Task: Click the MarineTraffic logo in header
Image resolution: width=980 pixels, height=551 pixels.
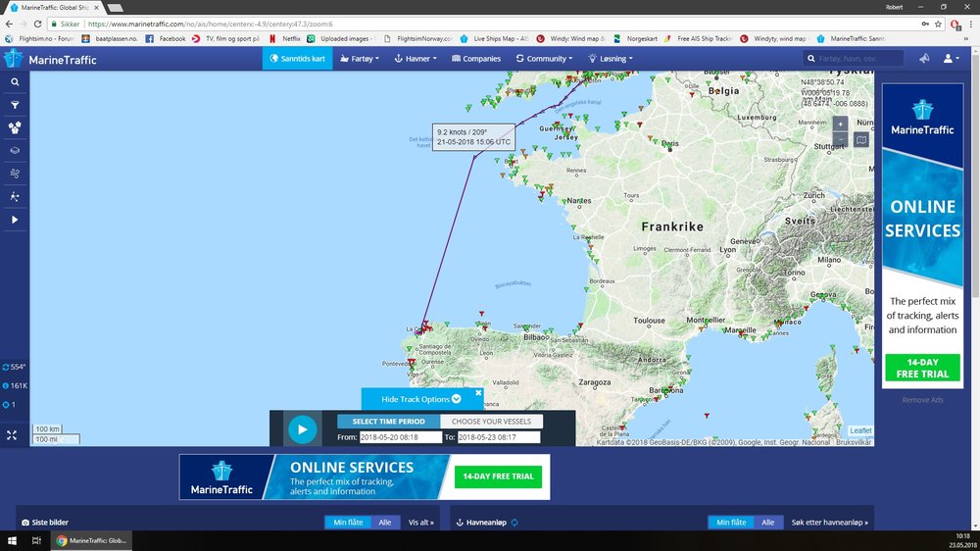Action: tap(50, 60)
